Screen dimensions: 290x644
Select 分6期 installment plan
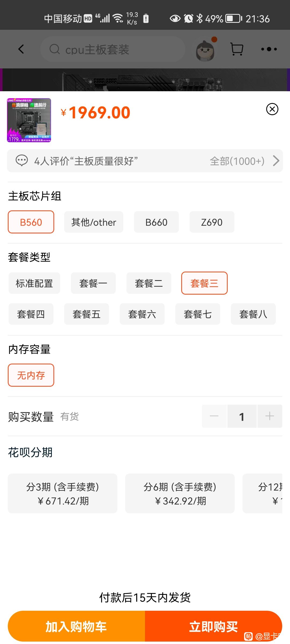pos(180,493)
